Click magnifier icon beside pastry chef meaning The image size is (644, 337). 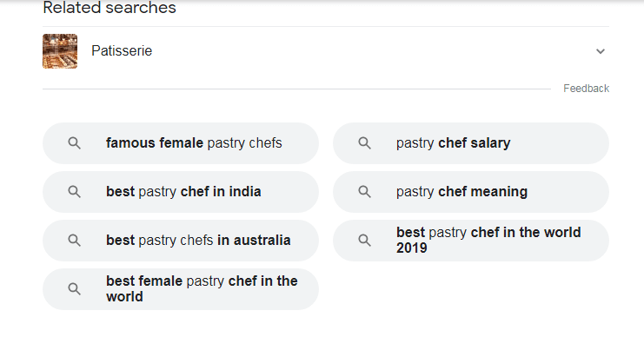coord(365,192)
